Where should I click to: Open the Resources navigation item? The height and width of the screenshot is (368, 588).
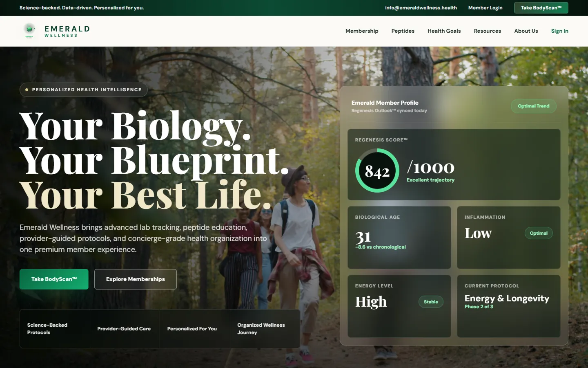coord(487,31)
